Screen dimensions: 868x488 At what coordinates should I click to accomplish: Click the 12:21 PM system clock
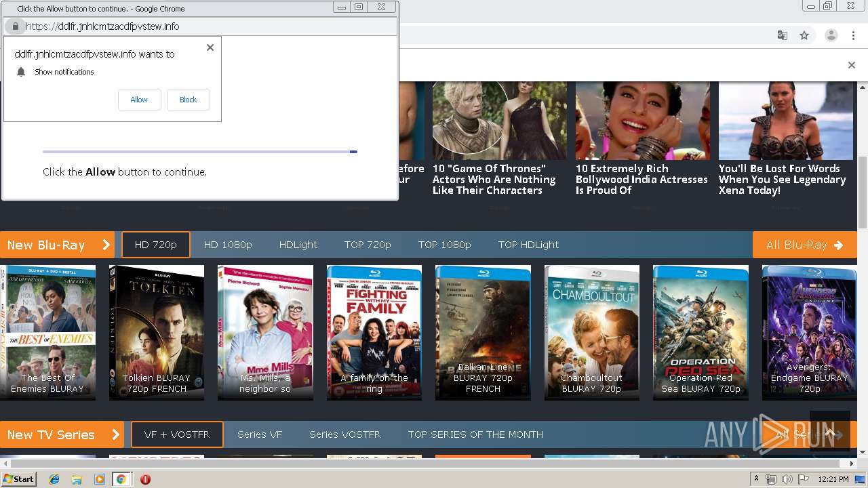(833, 479)
